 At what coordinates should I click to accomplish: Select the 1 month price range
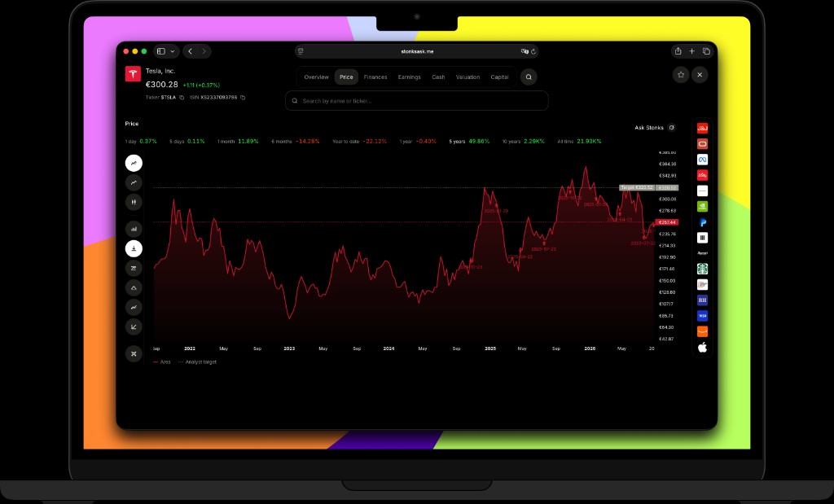point(238,142)
